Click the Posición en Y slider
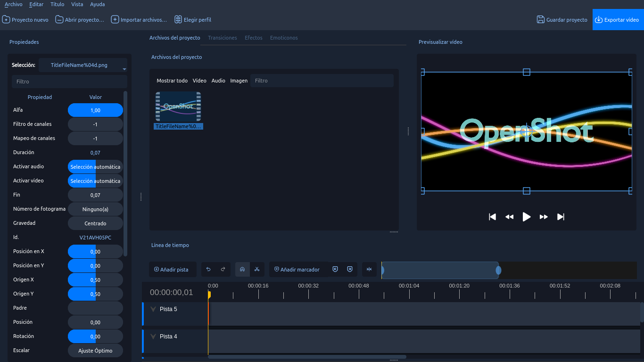This screenshot has height=362, width=644. [95, 266]
